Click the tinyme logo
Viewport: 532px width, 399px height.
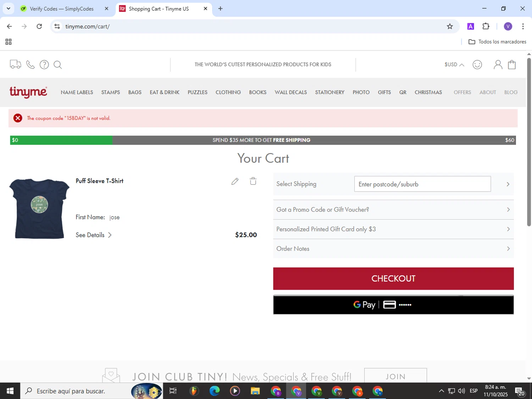(28, 92)
